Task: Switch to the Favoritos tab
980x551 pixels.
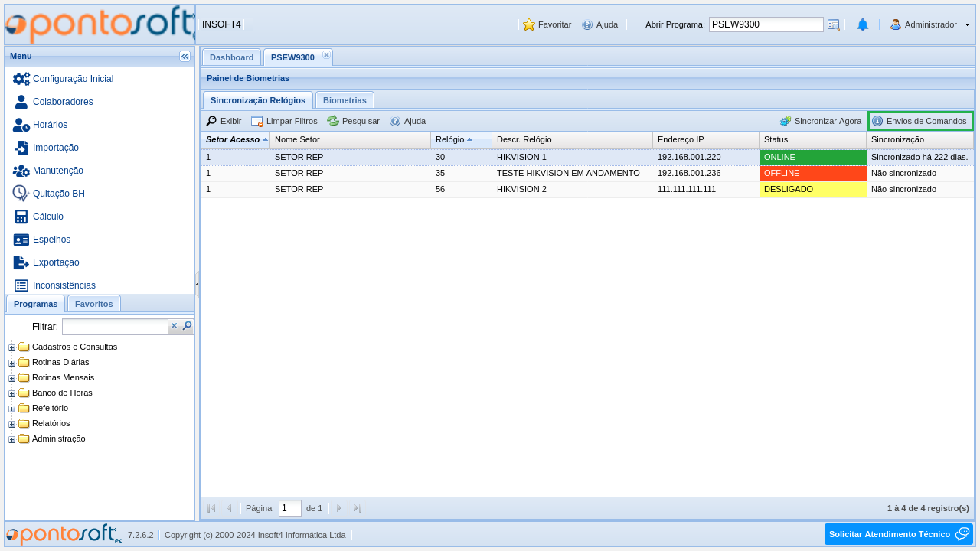Action: pyautogui.click(x=93, y=304)
